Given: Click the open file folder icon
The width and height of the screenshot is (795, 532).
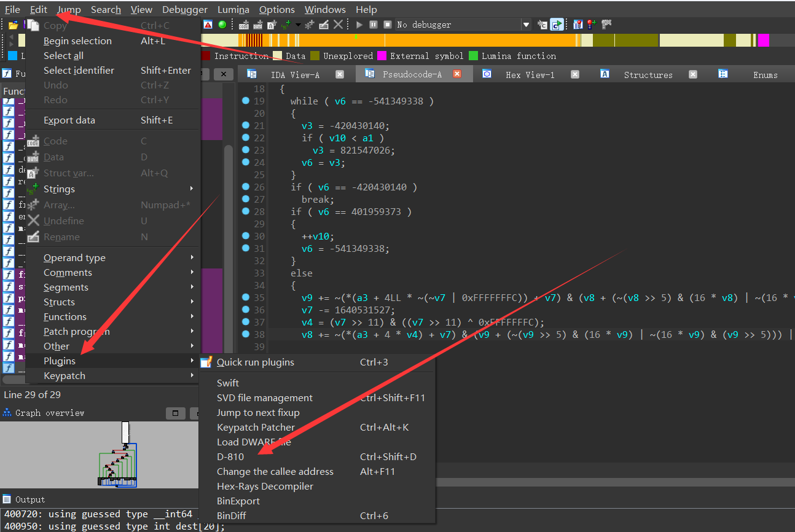Looking at the screenshot, I should click(x=12, y=25).
